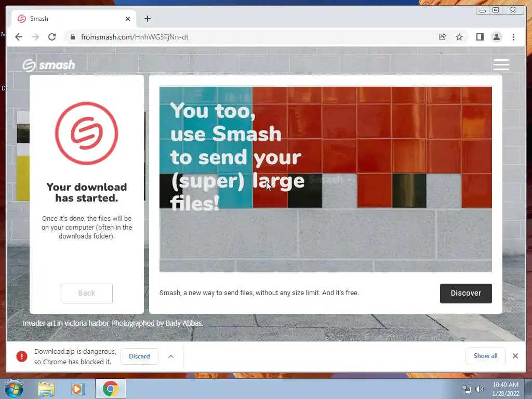The image size is (532, 399).
Task: Discard the blocked Download.zip file
Action: coord(139,356)
